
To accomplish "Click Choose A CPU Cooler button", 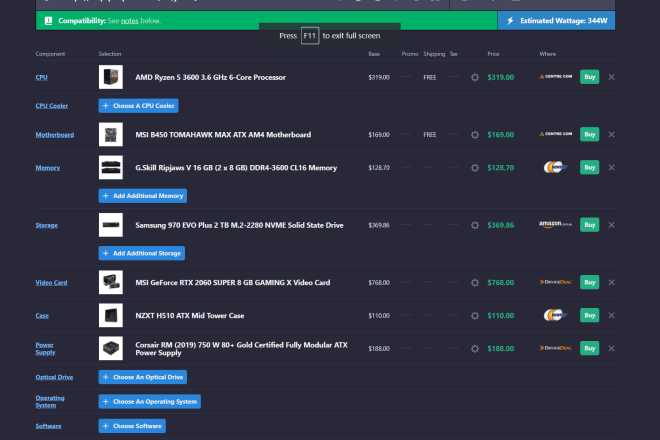I will (138, 106).
